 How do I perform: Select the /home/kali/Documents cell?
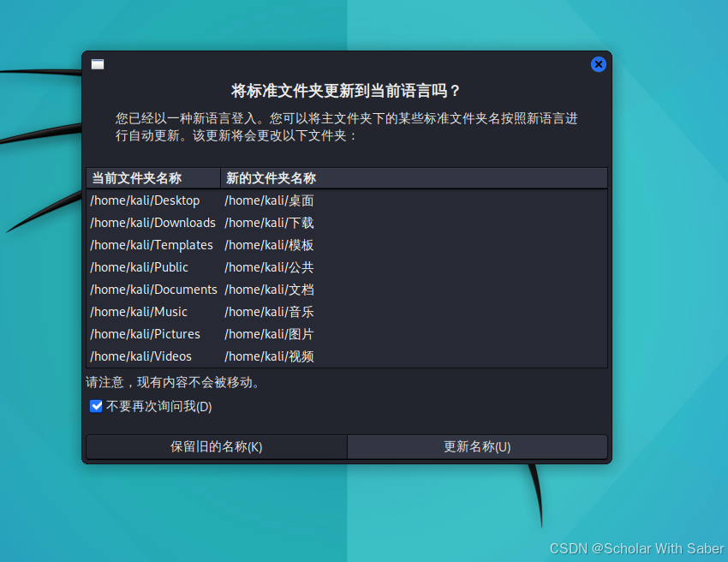(x=153, y=290)
